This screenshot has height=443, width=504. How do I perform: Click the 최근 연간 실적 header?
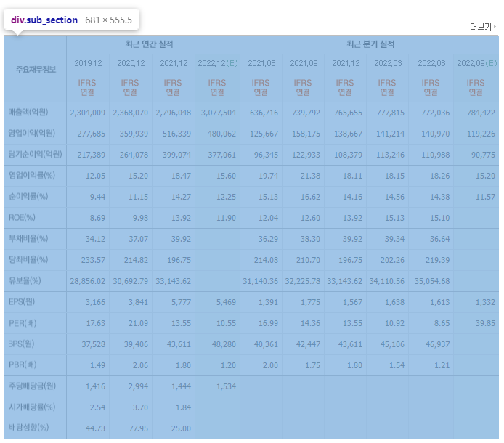click(x=149, y=44)
